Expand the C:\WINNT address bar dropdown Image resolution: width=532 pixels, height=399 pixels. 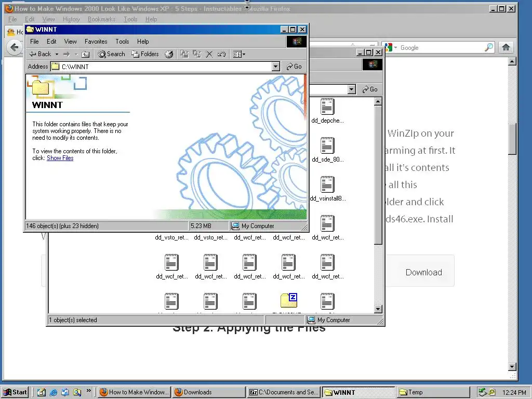point(276,66)
